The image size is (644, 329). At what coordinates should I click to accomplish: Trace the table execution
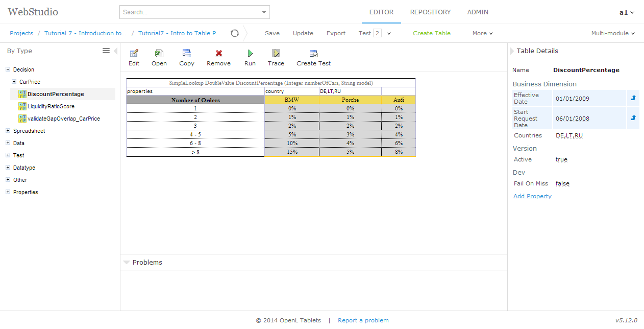pyautogui.click(x=276, y=56)
